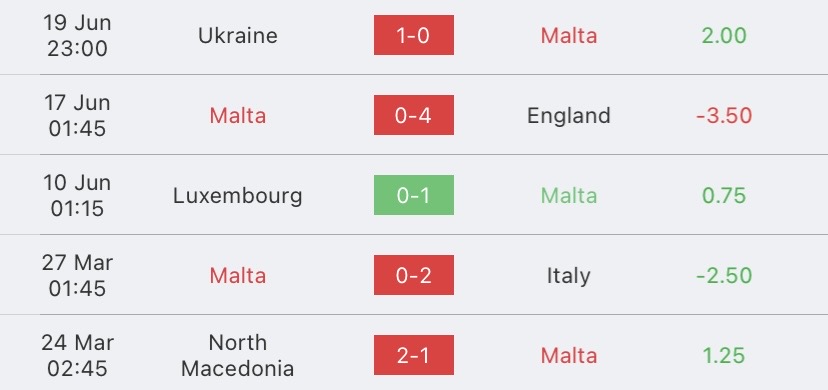Image resolution: width=828 pixels, height=390 pixels.
Task: Select the green 0-1 score badge
Action: [x=413, y=195]
